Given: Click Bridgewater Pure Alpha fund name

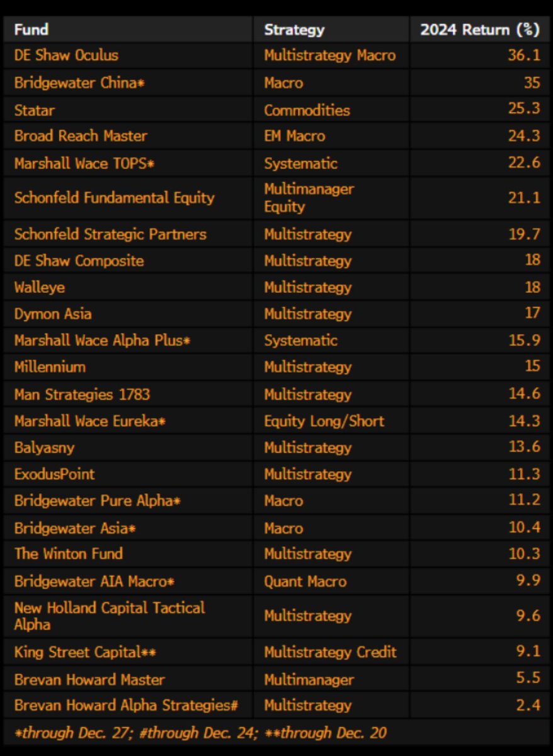Looking at the screenshot, I should (98, 501).
